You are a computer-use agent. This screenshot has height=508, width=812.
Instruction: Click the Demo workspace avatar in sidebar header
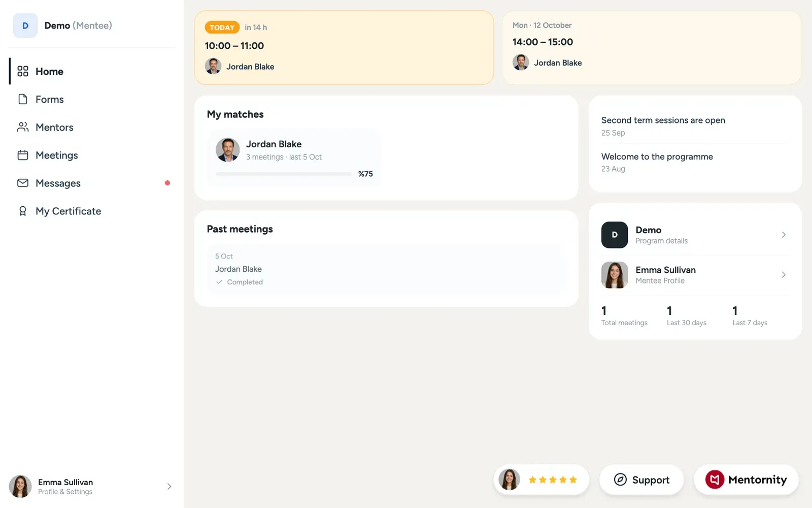pyautogui.click(x=25, y=25)
